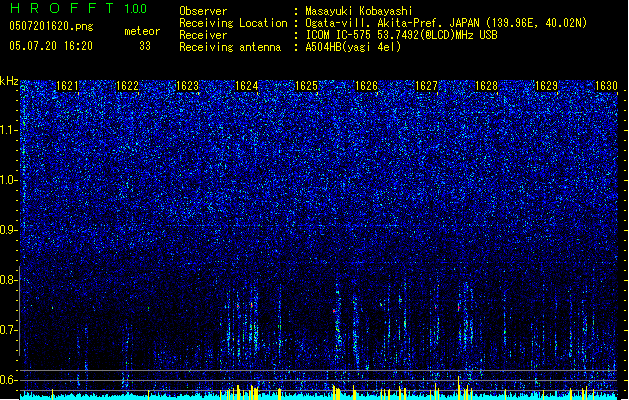Click the date stamp 05.07.20 16:20
629x400 pixels.
[x=51, y=46]
